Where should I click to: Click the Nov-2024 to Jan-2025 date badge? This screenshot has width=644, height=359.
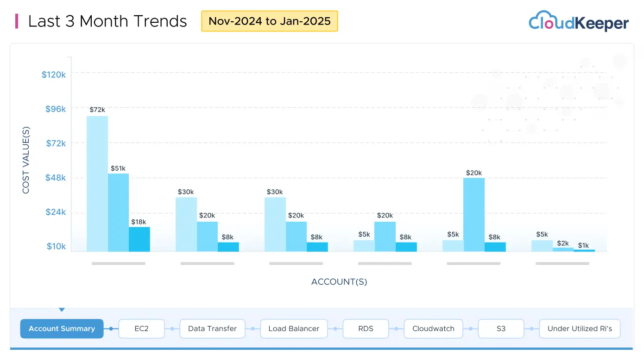point(270,21)
